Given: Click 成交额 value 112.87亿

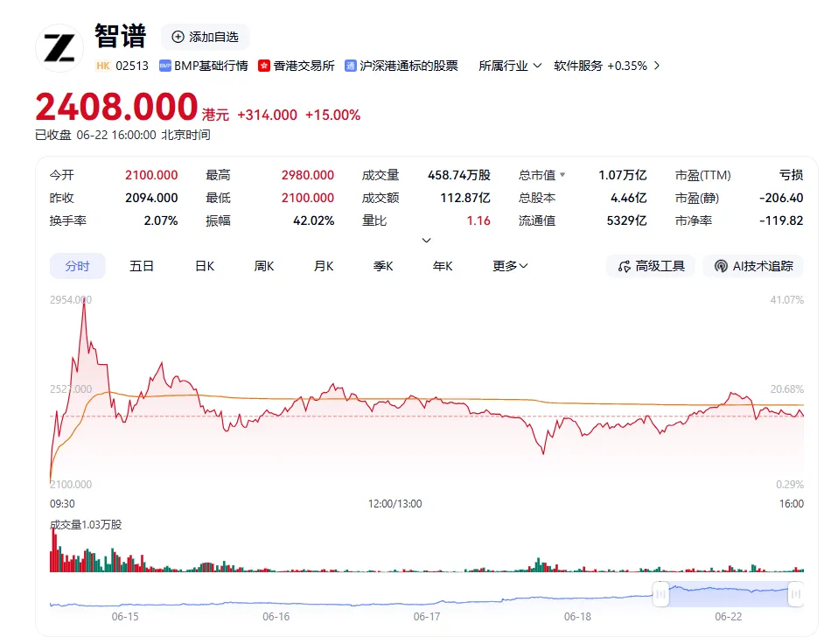Looking at the screenshot, I should pyautogui.click(x=465, y=198).
